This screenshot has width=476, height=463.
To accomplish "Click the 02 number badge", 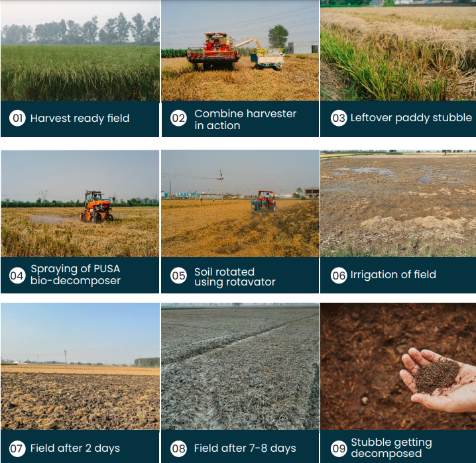I will pyautogui.click(x=178, y=119).
